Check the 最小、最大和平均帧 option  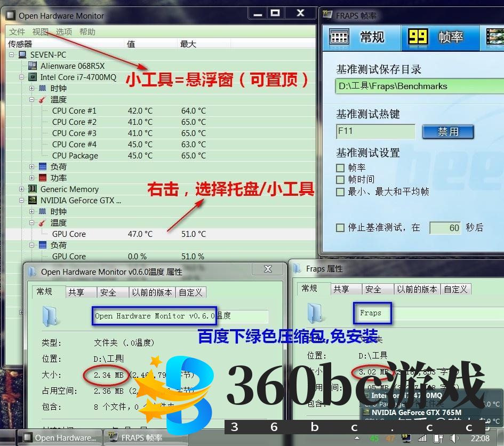[340, 192]
